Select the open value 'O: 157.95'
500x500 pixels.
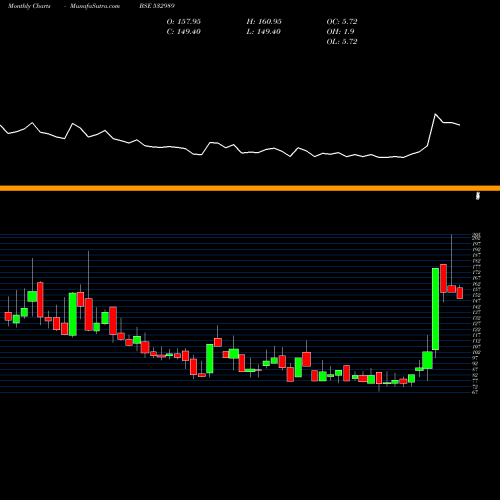[184, 22]
